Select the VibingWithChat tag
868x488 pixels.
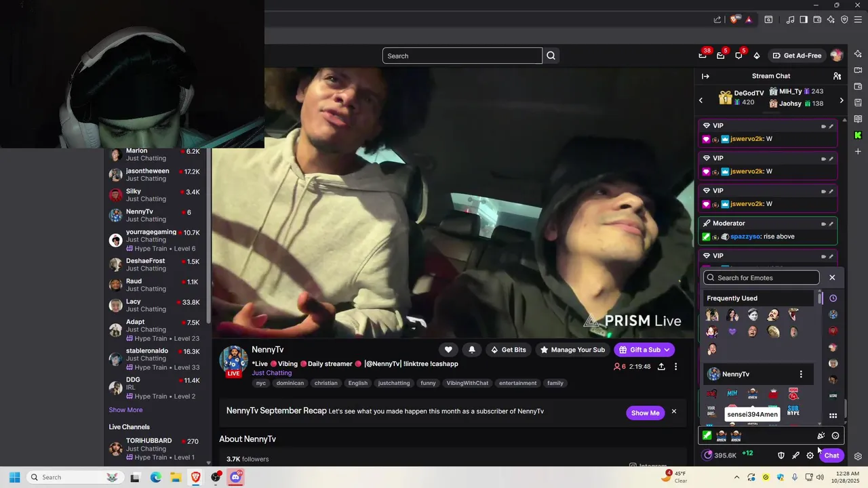[x=467, y=383]
